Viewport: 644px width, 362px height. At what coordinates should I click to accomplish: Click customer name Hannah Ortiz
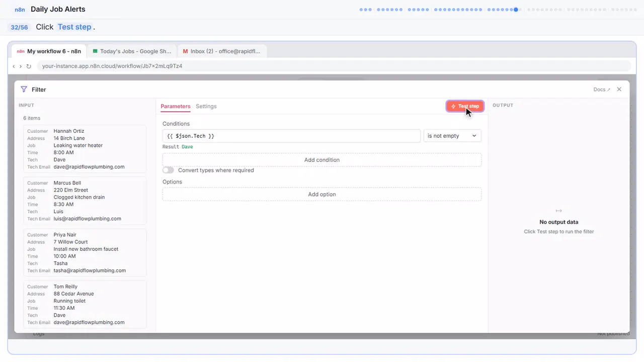(69, 131)
